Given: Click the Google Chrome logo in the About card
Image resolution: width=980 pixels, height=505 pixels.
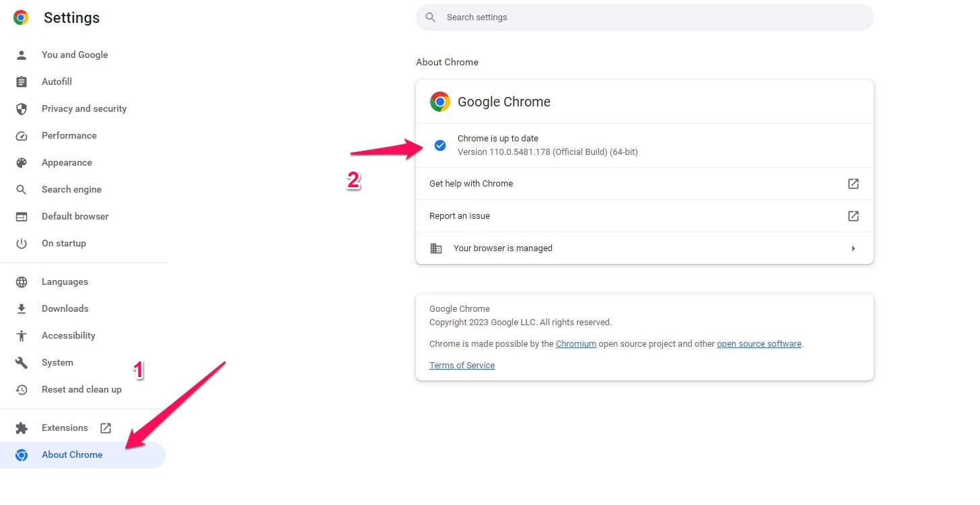Looking at the screenshot, I should pyautogui.click(x=440, y=102).
